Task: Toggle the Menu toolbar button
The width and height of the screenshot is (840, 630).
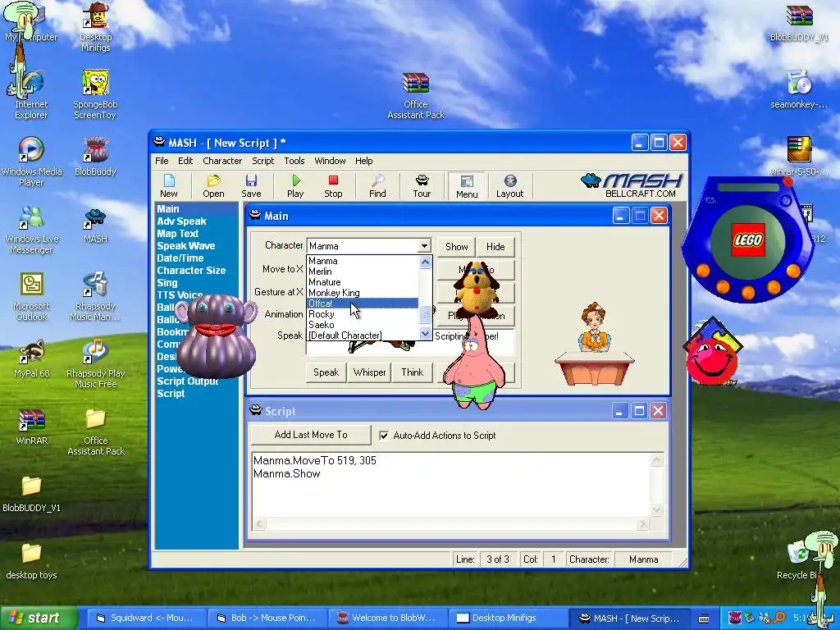Action: (467, 186)
